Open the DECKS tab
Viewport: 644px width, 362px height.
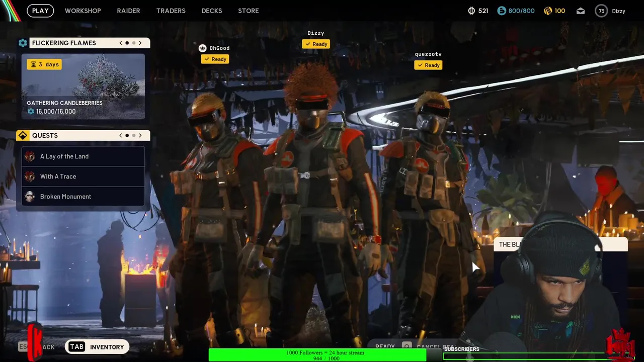click(212, 11)
